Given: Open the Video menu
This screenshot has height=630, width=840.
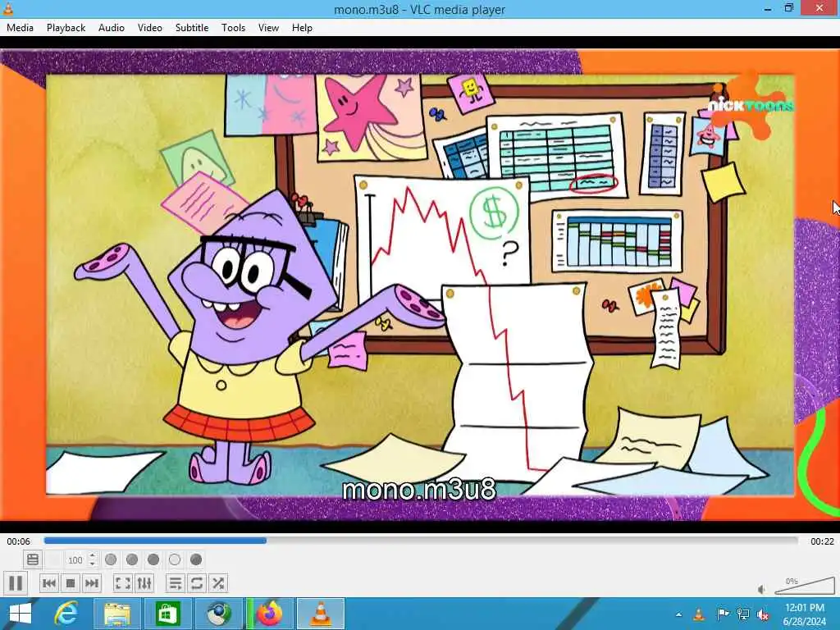Looking at the screenshot, I should [x=150, y=28].
